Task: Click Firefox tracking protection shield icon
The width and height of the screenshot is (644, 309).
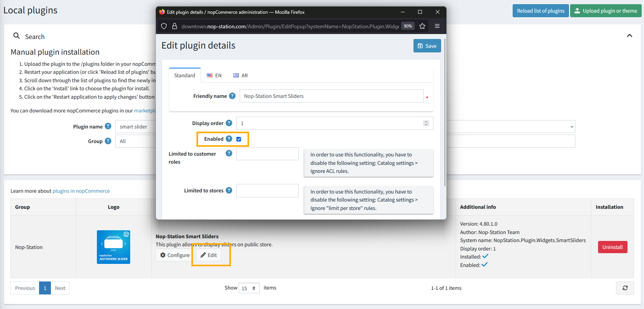Action: coord(164,26)
